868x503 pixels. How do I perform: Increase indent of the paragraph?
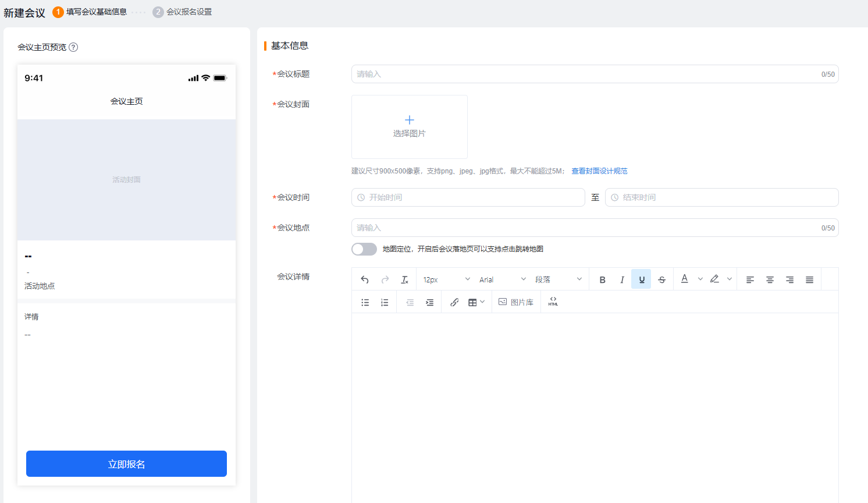coord(429,302)
